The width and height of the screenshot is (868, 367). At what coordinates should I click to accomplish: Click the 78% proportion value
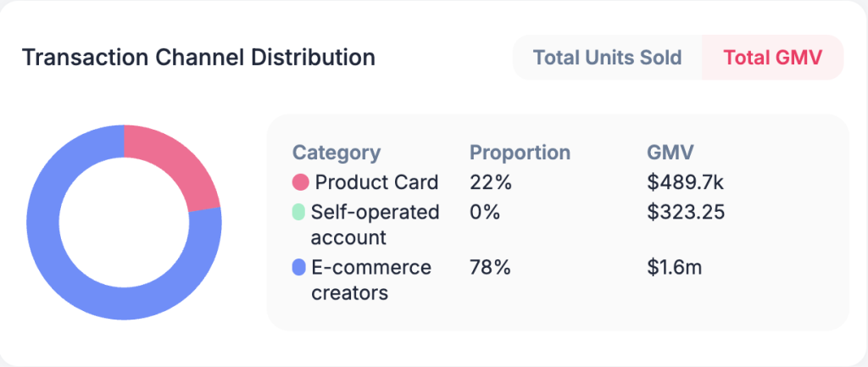(491, 268)
